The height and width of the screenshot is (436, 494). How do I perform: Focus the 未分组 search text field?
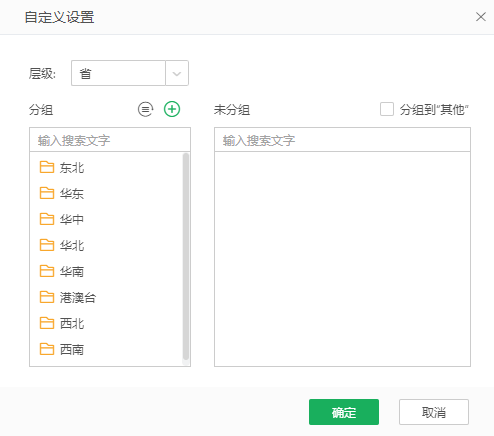pyautogui.click(x=342, y=140)
